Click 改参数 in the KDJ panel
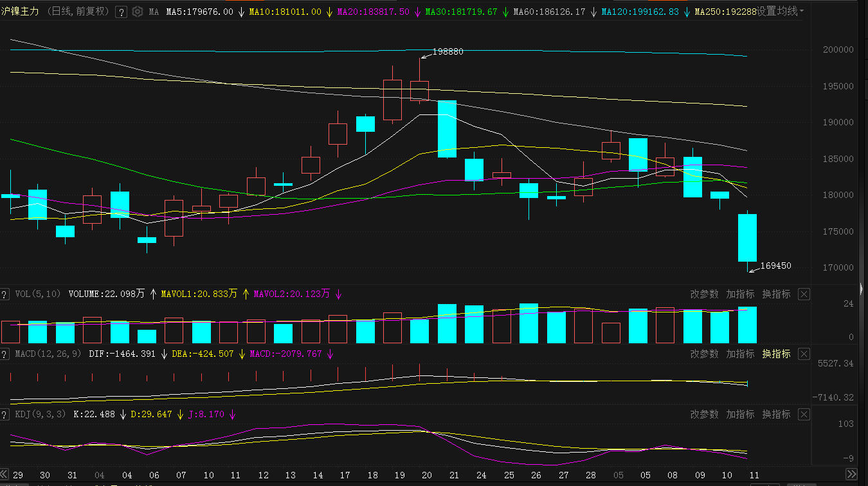 coord(704,415)
